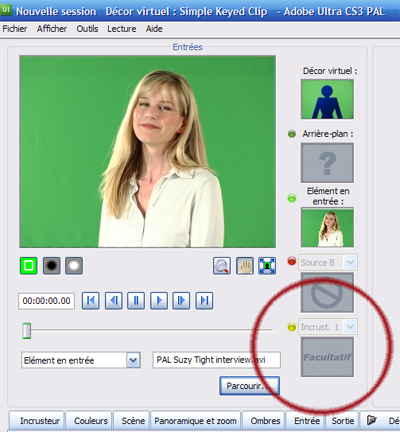The image size is (400, 432).
Task: Toggle the Elément en entrée green indicator
Action: [x=292, y=198]
